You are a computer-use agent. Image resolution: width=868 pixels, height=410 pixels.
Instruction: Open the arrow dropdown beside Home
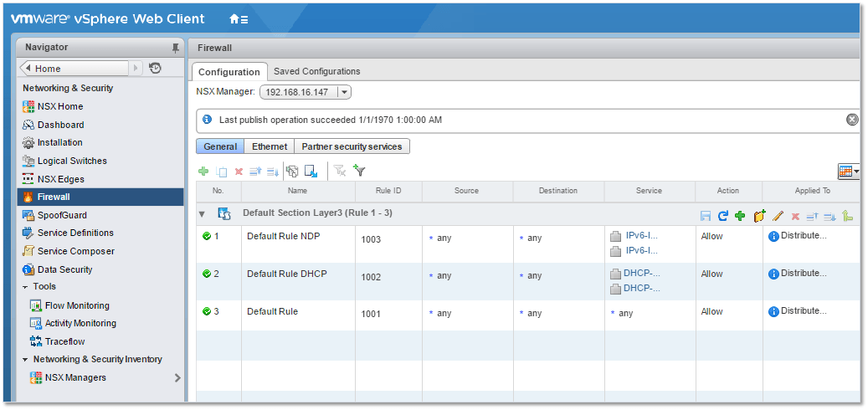pos(136,68)
